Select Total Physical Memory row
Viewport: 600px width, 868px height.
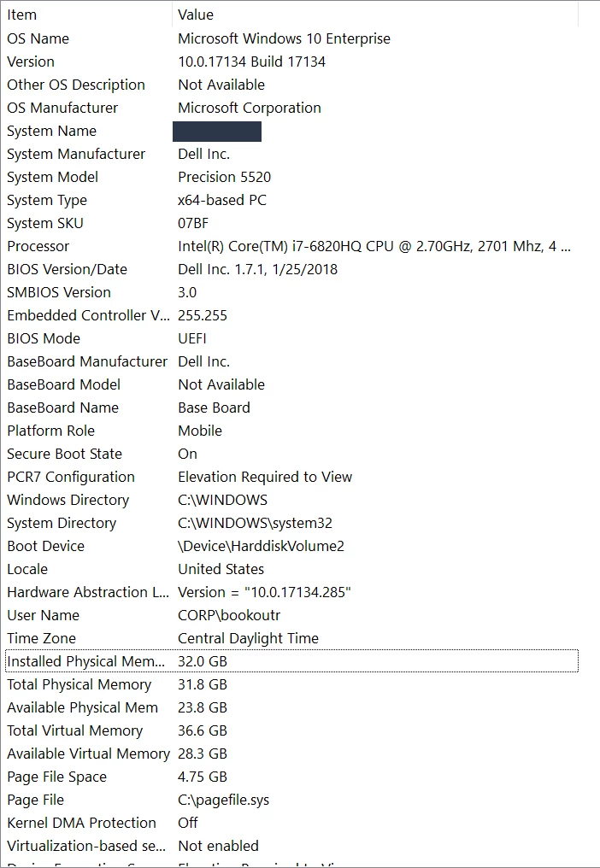tap(292, 685)
